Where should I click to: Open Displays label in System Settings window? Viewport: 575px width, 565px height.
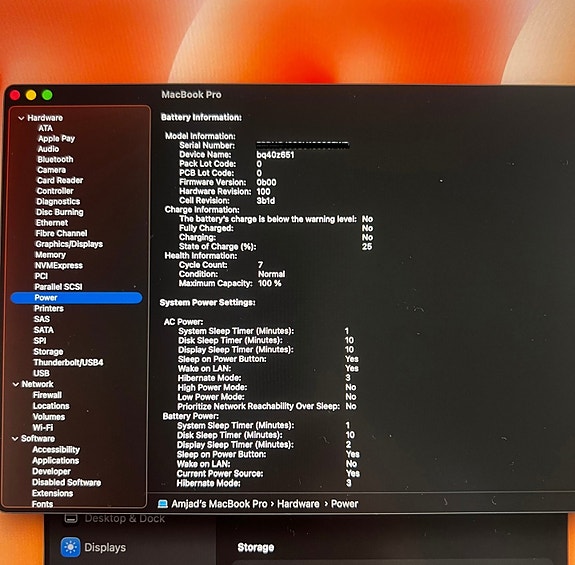coord(105,547)
